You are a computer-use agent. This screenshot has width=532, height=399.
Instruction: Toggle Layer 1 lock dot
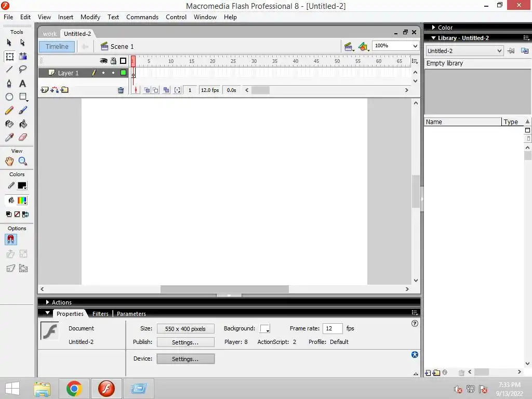(113, 73)
